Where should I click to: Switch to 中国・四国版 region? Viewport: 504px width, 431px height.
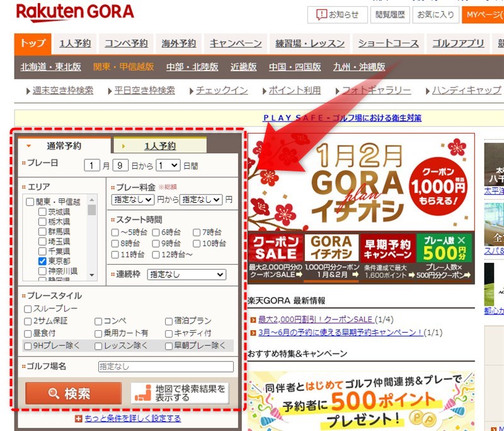click(295, 67)
